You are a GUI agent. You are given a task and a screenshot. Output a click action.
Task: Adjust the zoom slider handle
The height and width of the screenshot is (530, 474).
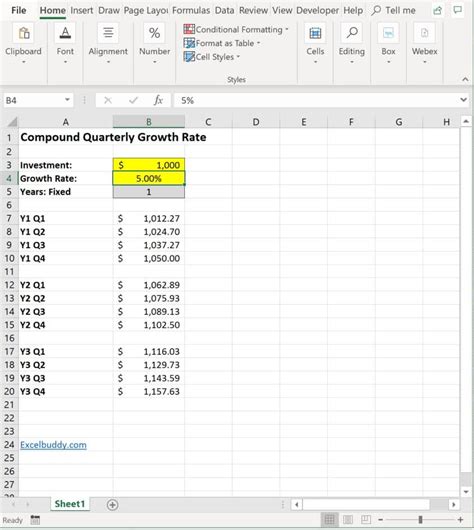(420, 520)
